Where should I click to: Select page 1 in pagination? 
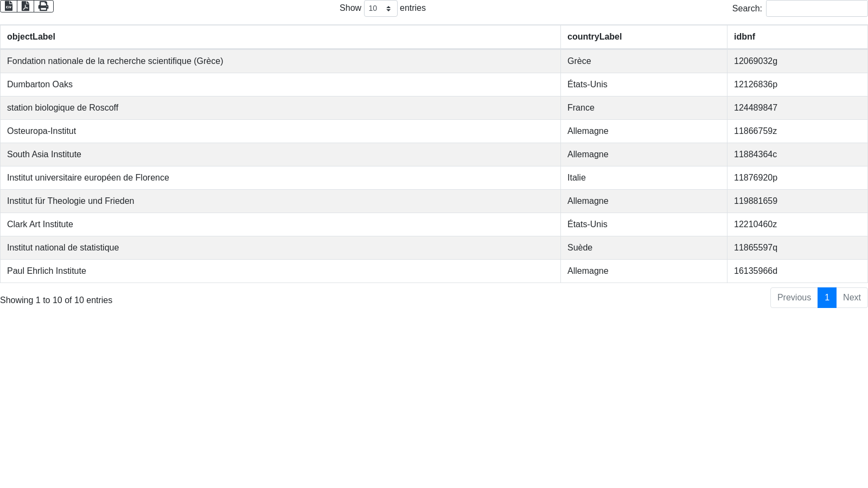click(827, 298)
